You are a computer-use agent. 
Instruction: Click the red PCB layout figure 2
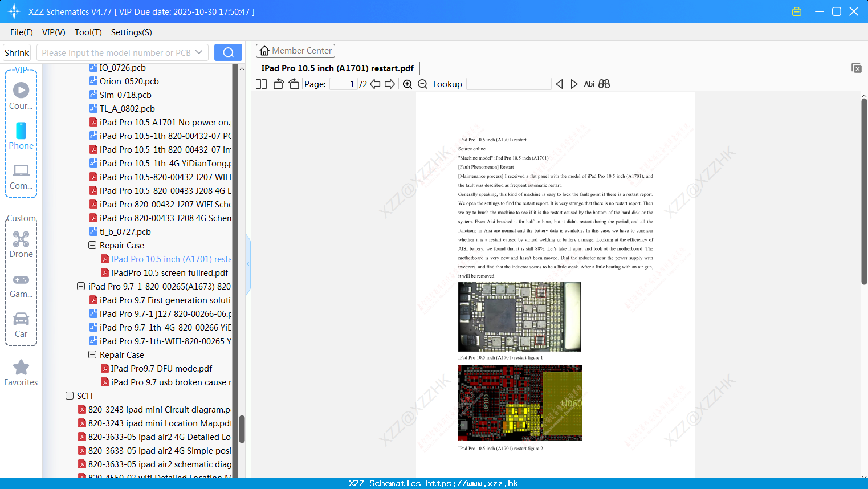point(520,403)
